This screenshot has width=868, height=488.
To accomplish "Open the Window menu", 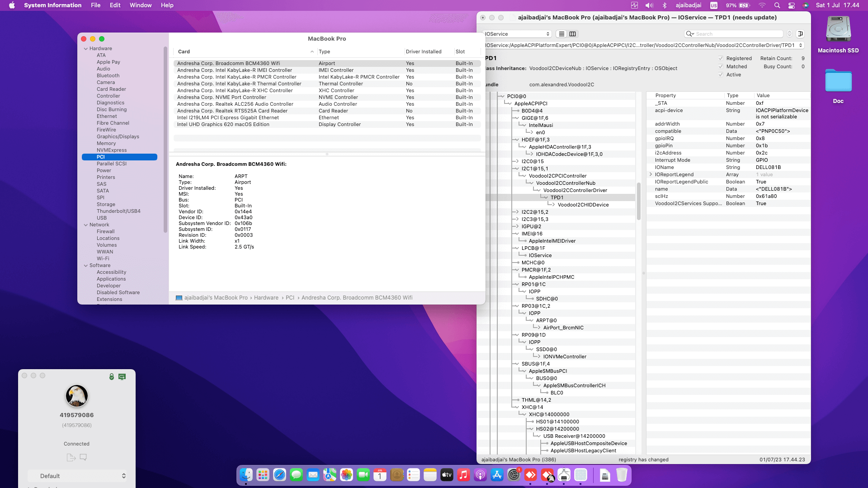I will tap(141, 5).
